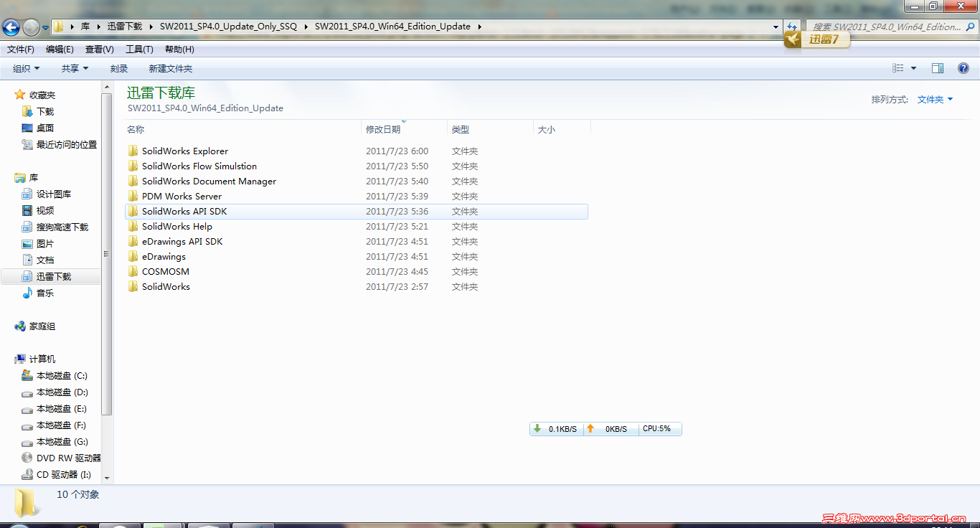Viewport: 980px width, 528px height.
Task: Open the 查看(V) menu
Action: pyautogui.click(x=100, y=49)
